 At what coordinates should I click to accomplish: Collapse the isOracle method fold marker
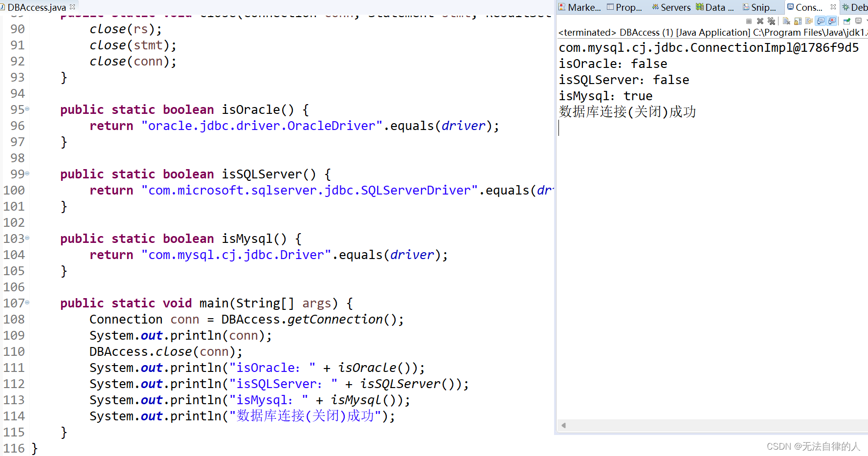[26, 109]
